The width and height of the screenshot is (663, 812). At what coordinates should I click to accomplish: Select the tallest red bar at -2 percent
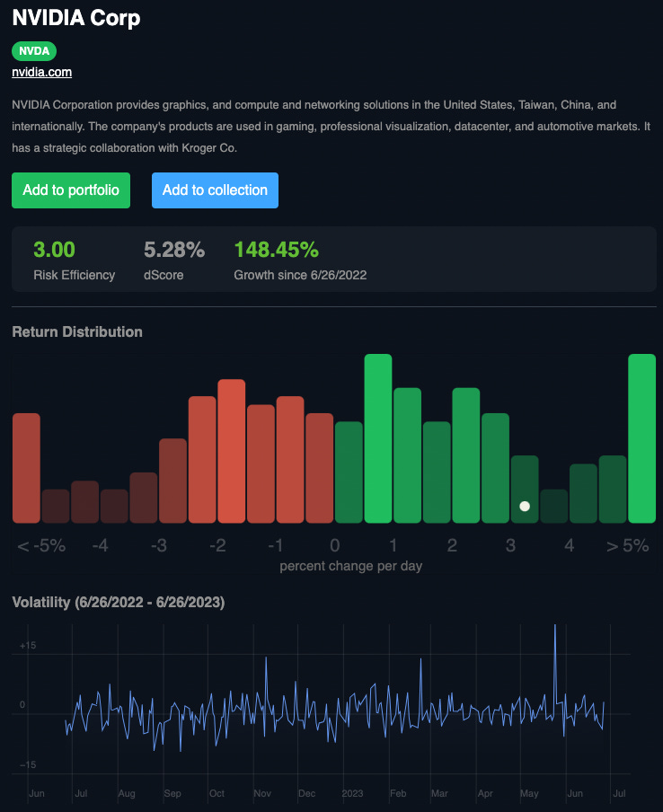[x=232, y=451]
